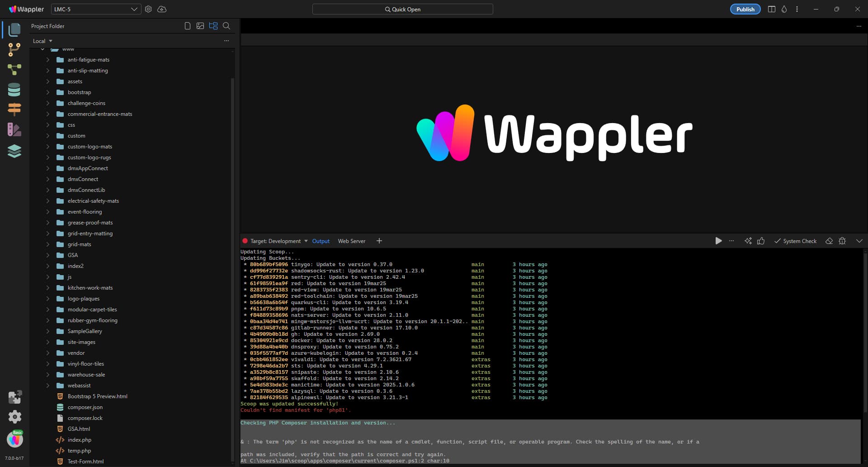Toggle split layout icon in title bar
This screenshot has height=467, width=868.
772,9
